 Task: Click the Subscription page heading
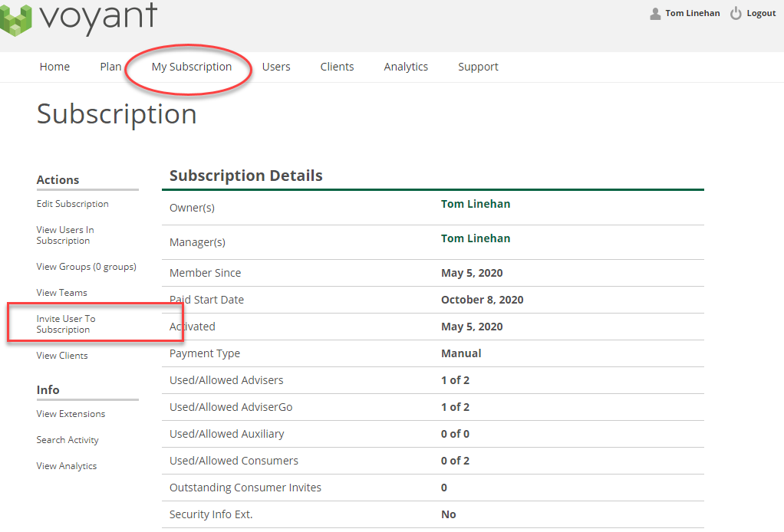click(x=117, y=114)
